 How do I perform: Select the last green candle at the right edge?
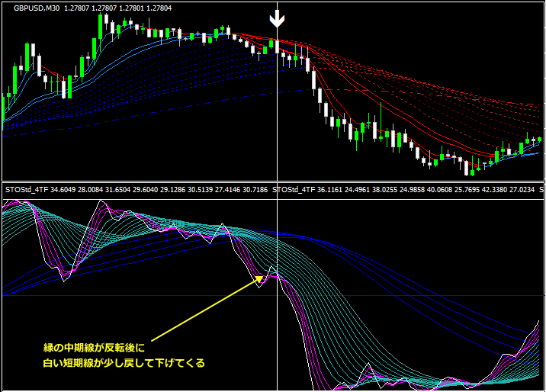pos(539,140)
